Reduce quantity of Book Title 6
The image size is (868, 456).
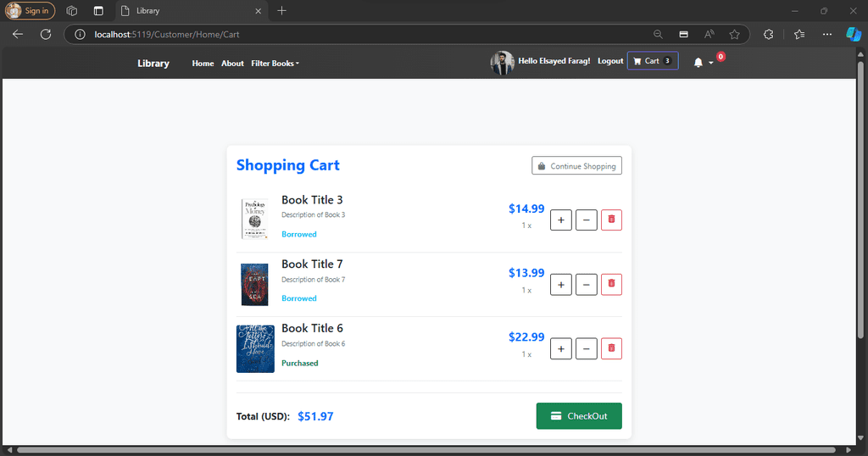coord(587,348)
